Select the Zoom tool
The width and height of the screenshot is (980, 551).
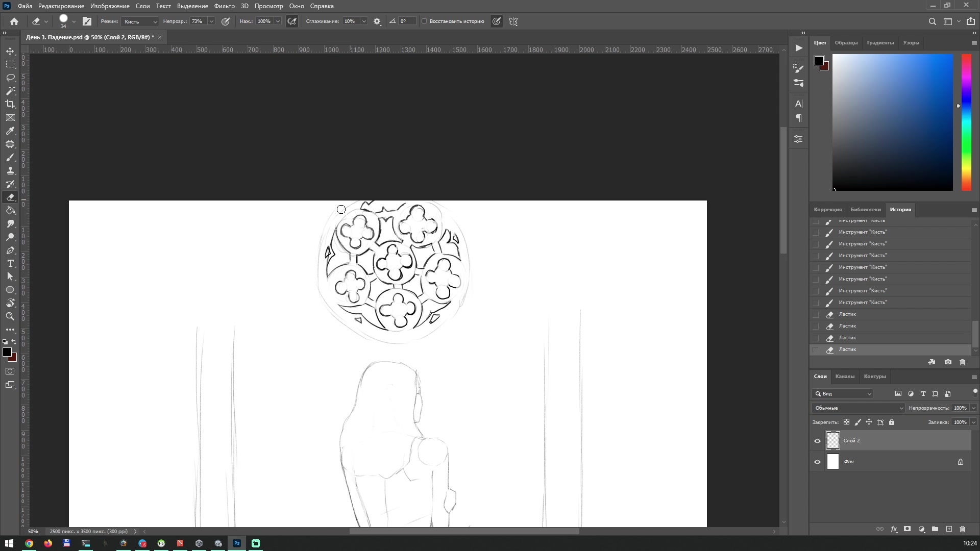coord(10,316)
